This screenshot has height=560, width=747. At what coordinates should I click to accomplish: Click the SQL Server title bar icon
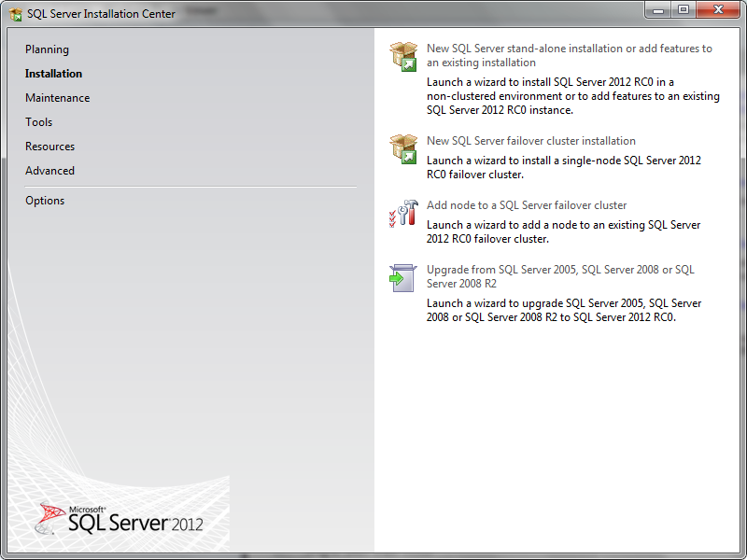coord(16,14)
